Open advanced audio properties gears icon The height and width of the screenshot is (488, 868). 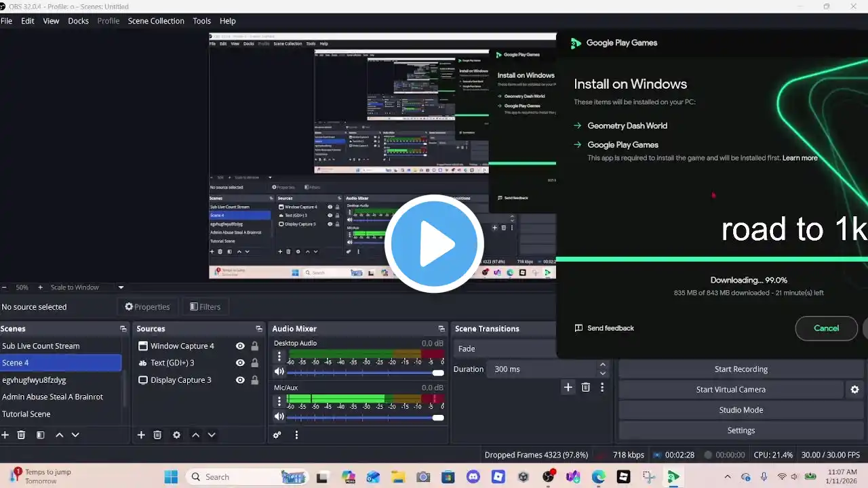277,435
